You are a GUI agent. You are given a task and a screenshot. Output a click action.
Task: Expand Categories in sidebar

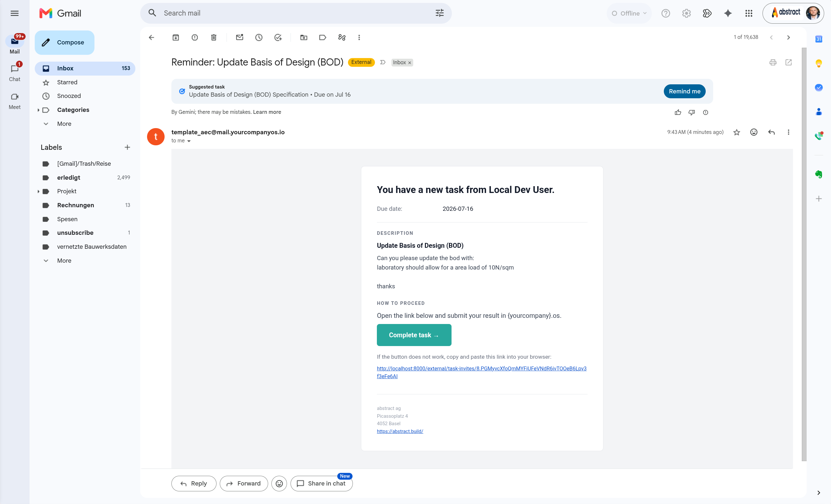(x=38, y=110)
